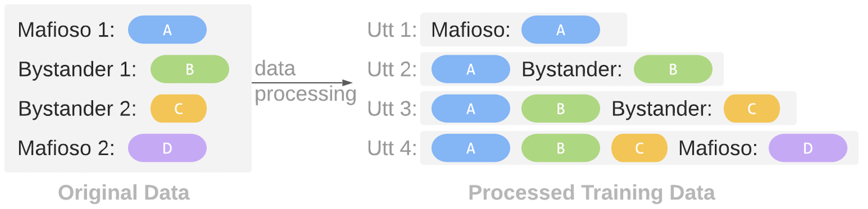This screenshot has height=209, width=868.
Task: Select the orange C pill beside Bystander 2
Action: click(x=178, y=109)
